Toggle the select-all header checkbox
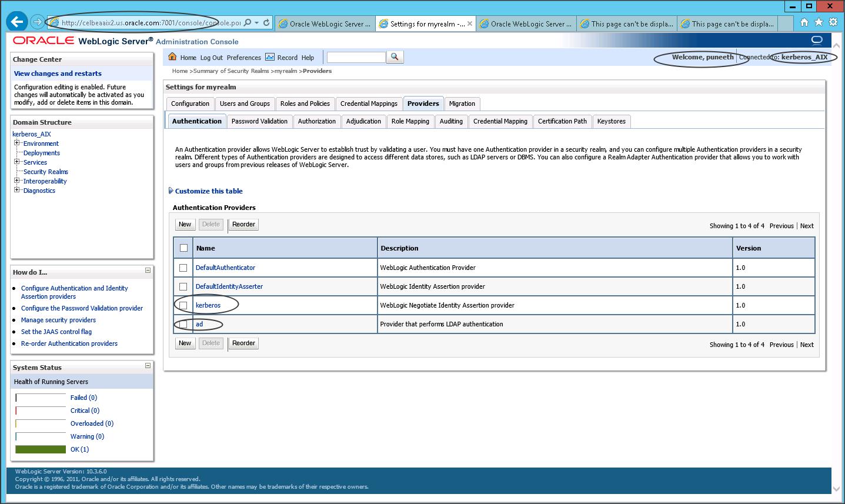 pos(183,248)
